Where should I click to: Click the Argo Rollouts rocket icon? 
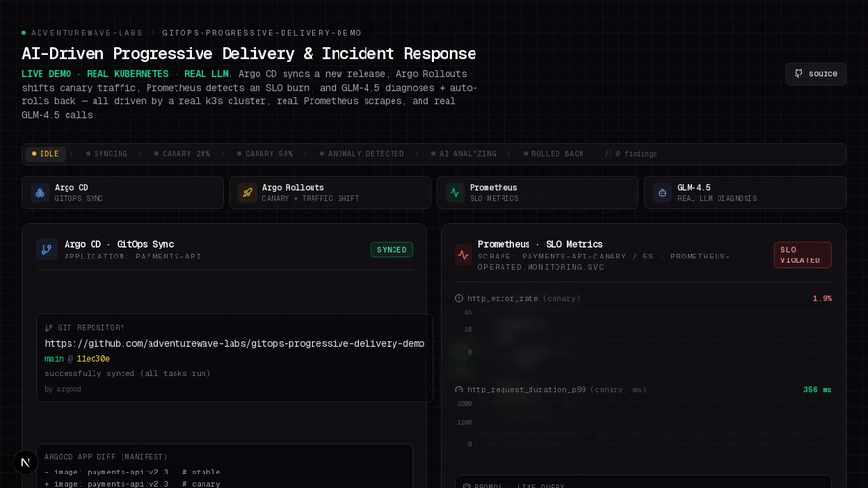pyautogui.click(x=248, y=193)
